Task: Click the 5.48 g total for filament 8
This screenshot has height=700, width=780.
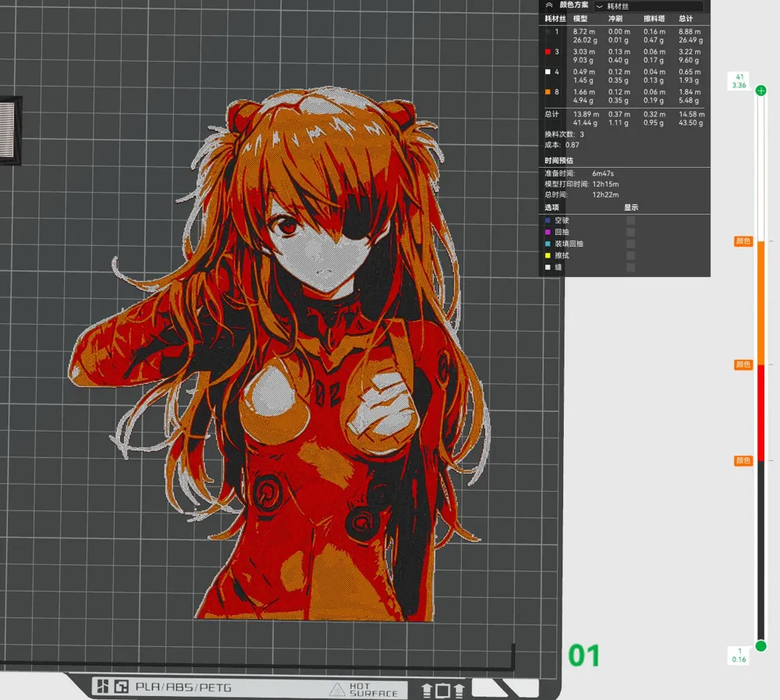Action: tap(689, 101)
